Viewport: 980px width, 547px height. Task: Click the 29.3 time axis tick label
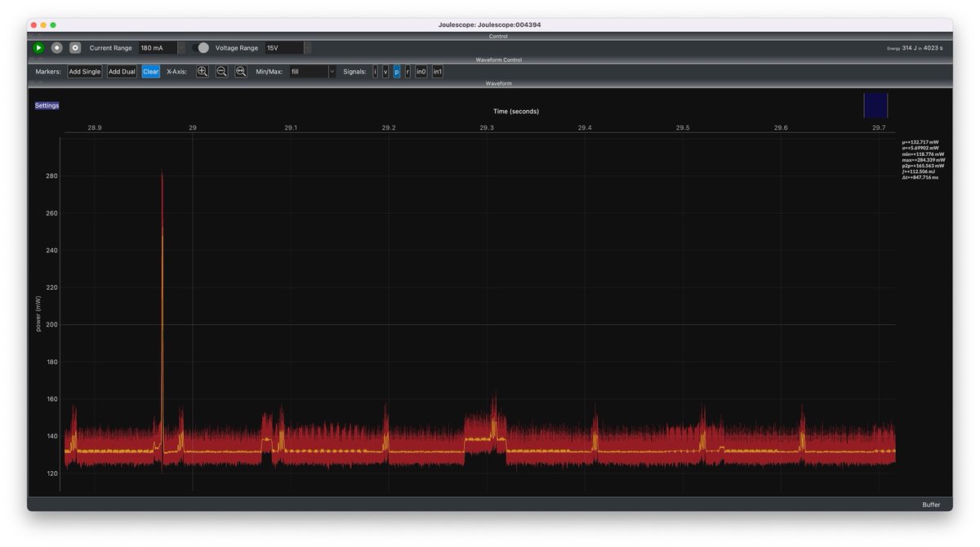tap(487, 127)
